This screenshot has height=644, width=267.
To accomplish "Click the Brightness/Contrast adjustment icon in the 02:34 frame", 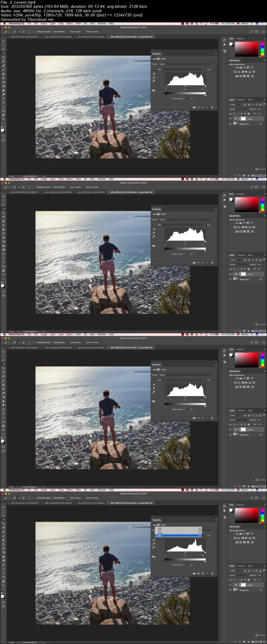I will (236, 68).
